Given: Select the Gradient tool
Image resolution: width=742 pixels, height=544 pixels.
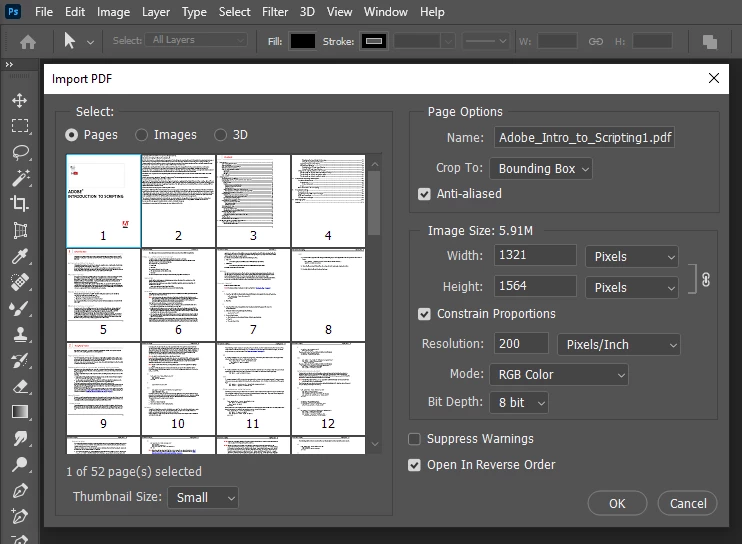Looking at the screenshot, I should coord(20,412).
